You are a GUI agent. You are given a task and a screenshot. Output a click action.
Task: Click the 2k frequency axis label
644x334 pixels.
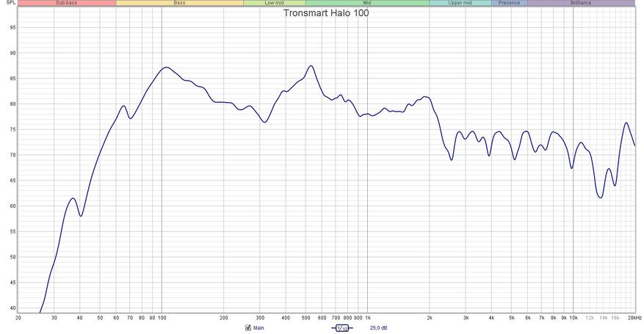[430, 318]
